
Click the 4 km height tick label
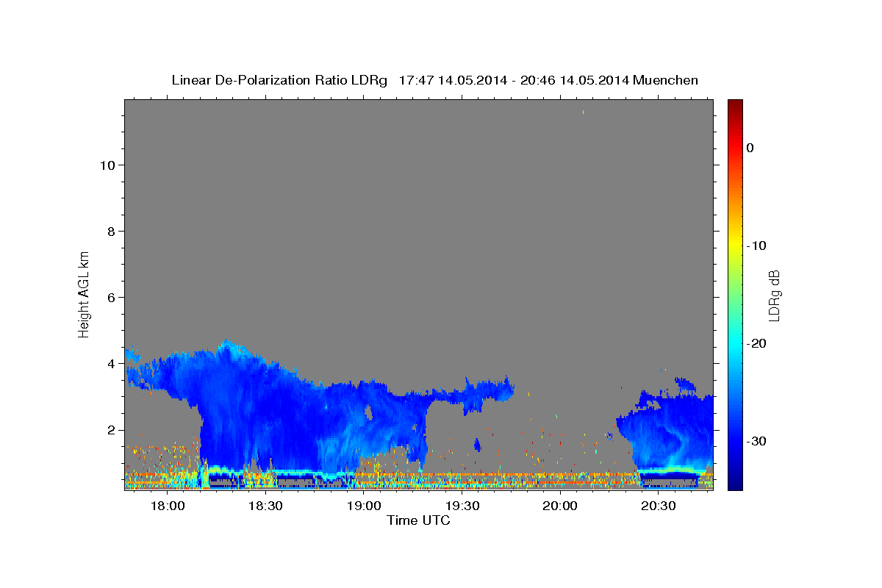[110, 364]
